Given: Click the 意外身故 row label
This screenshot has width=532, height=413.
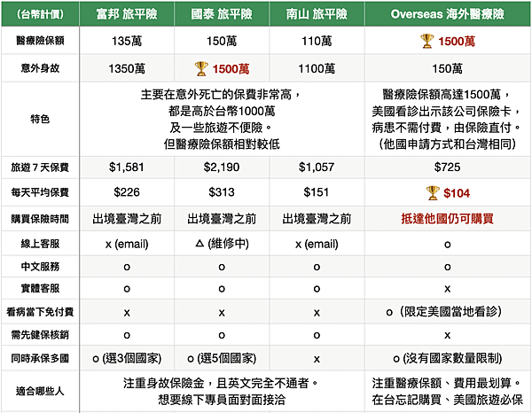Looking at the screenshot, I should tap(40, 68).
